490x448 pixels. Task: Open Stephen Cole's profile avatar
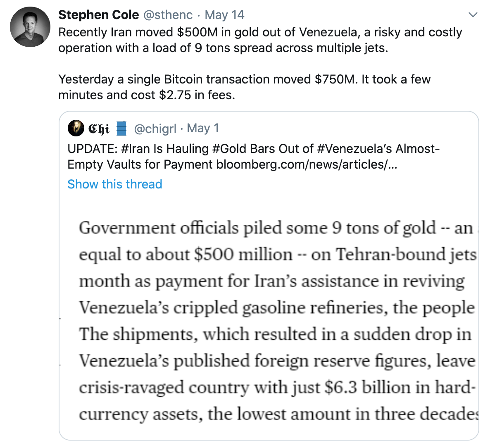point(30,26)
